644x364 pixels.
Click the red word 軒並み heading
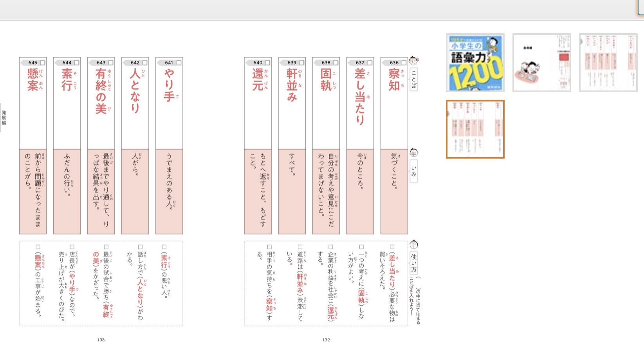tap(292, 85)
